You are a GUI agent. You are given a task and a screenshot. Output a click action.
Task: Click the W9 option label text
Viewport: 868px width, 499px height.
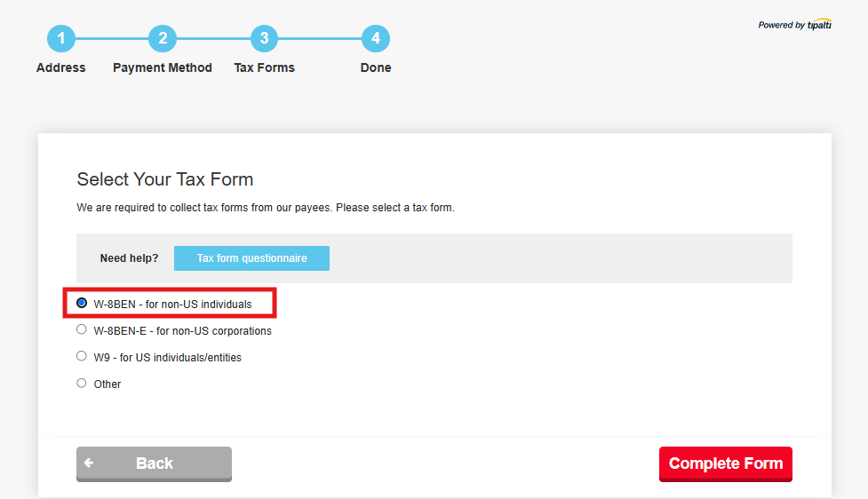point(168,357)
